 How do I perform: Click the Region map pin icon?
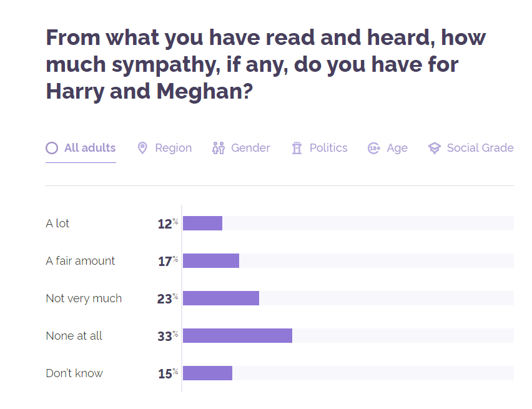click(142, 148)
